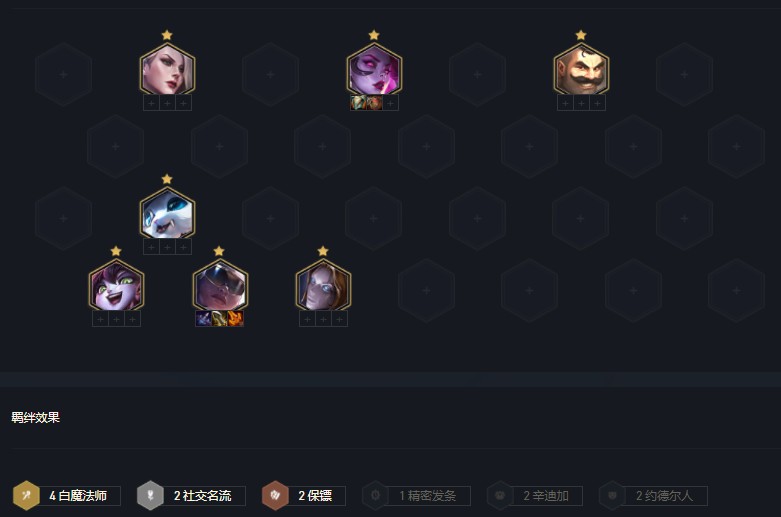Screen dimensions: 781x517
Task: Add champion to hex between Morgana and Braum
Action: [x=477, y=74]
